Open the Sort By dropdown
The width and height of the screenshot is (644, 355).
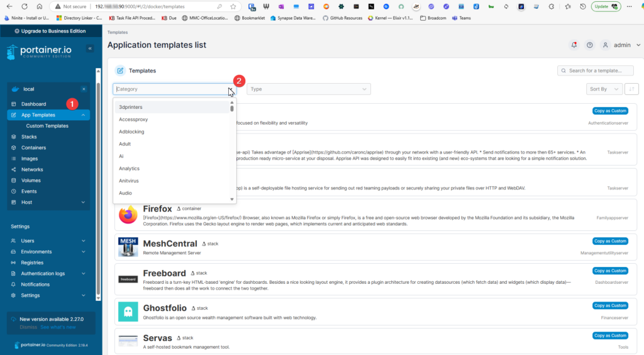pos(605,89)
